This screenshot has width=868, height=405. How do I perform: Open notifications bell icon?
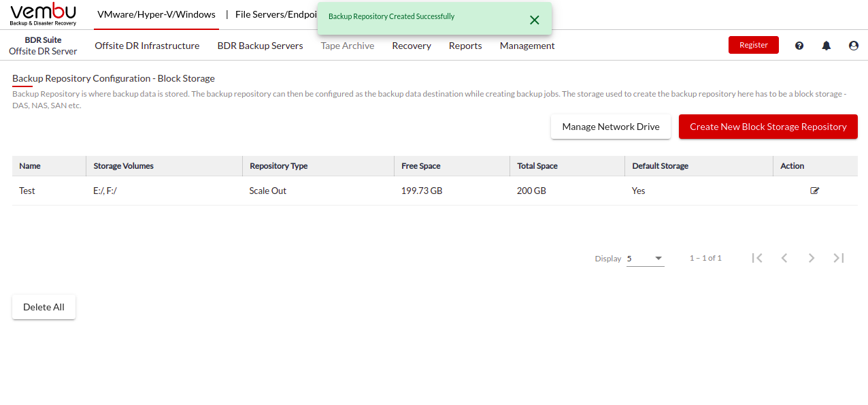click(x=827, y=46)
